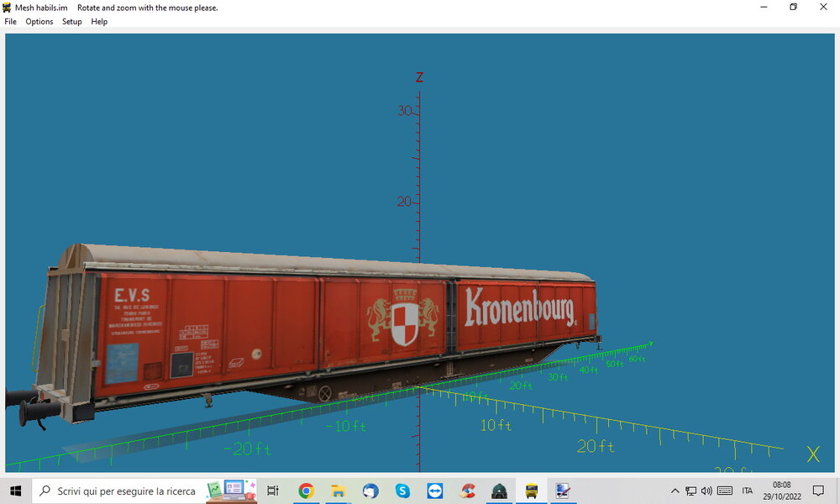Click the search highlight illustration in the taskbar
840x504 pixels.
[232, 491]
